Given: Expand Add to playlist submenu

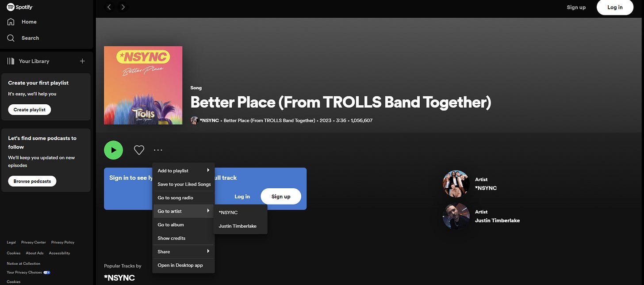Looking at the screenshot, I should [184, 171].
